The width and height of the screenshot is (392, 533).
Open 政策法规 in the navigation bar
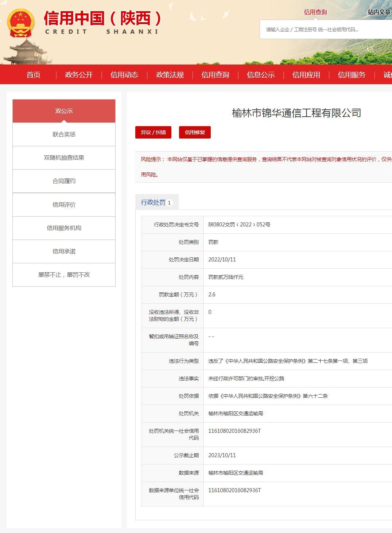coord(170,75)
